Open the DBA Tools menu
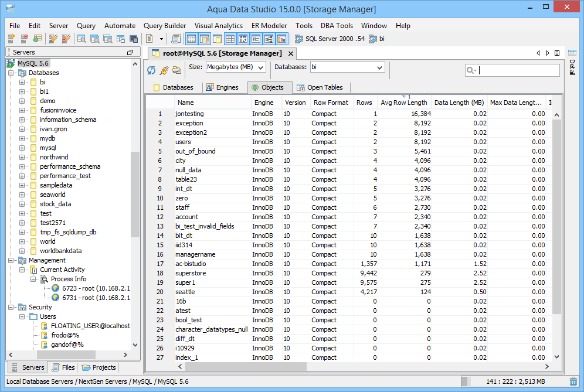This screenshot has height=392, width=584. click(x=337, y=26)
